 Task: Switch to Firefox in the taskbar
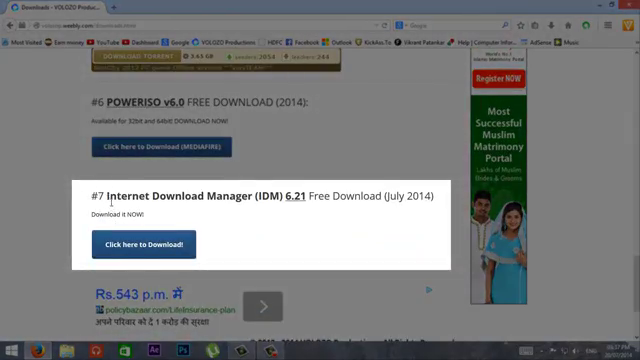pyautogui.click(x=38, y=351)
